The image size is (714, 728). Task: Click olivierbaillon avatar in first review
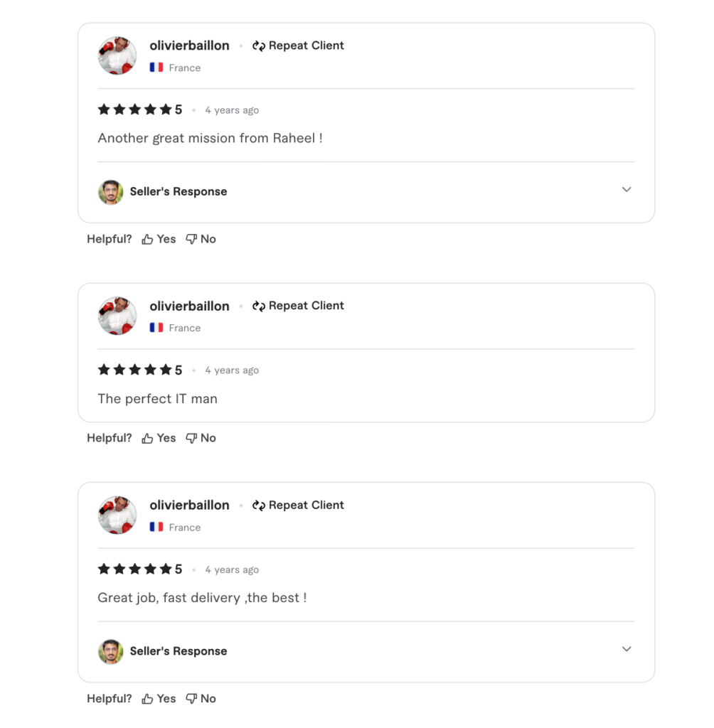(117, 55)
